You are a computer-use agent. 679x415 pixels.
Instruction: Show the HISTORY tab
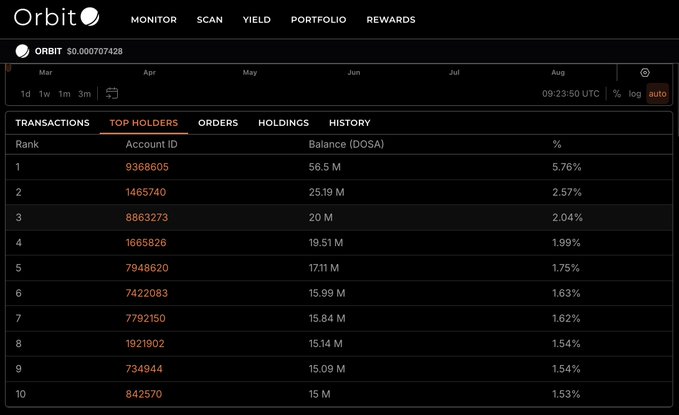coord(350,123)
